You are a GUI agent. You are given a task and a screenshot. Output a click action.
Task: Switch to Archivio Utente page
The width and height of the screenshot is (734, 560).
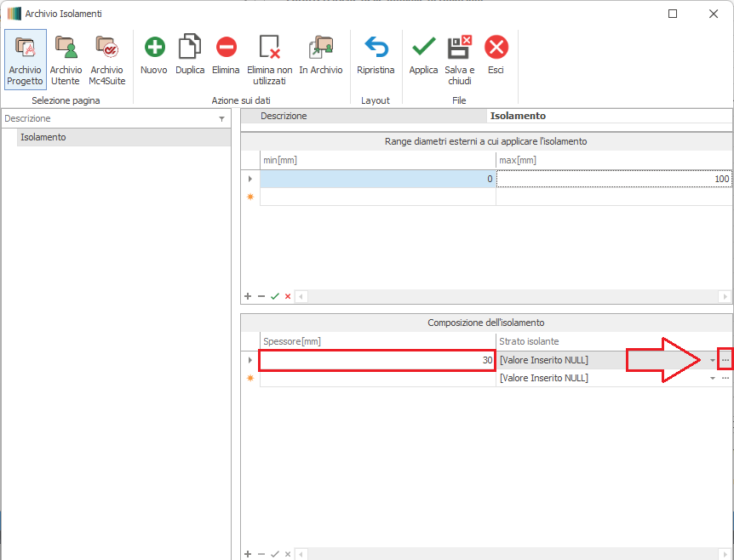pos(66,59)
